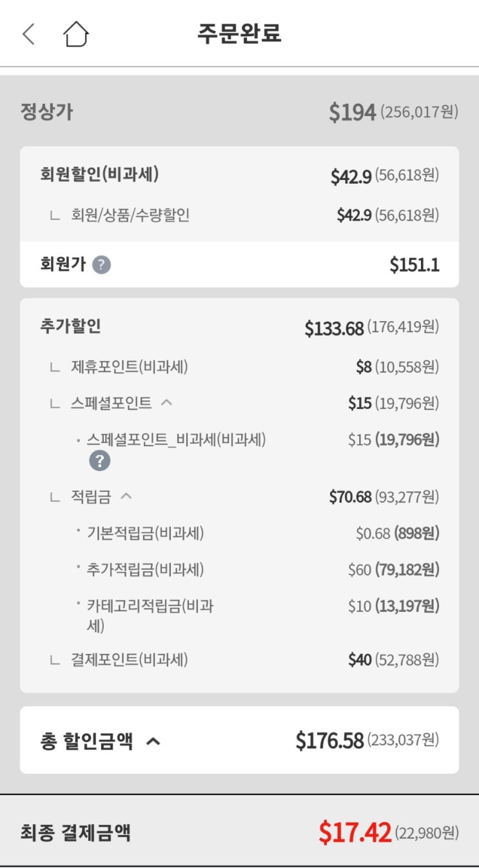
Task: Collapse the 스페셜포인트 section chevron
Action: pyautogui.click(x=166, y=403)
